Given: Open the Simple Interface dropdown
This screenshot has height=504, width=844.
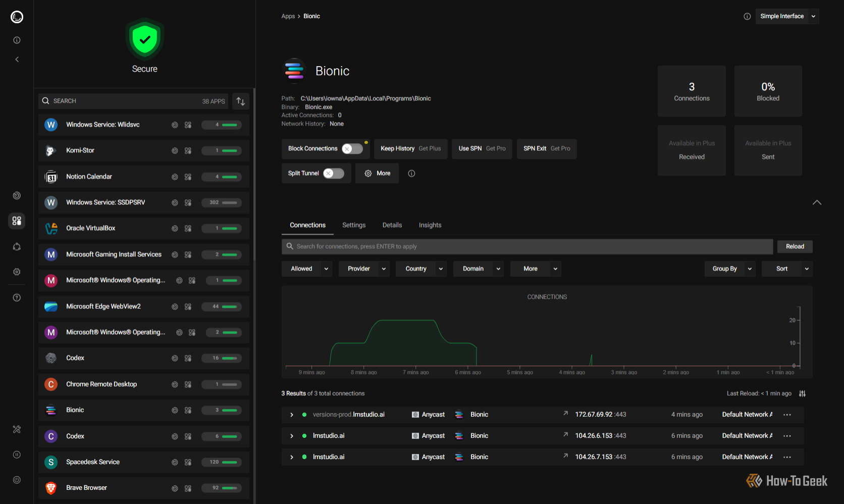Looking at the screenshot, I should [x=787, y=17].
